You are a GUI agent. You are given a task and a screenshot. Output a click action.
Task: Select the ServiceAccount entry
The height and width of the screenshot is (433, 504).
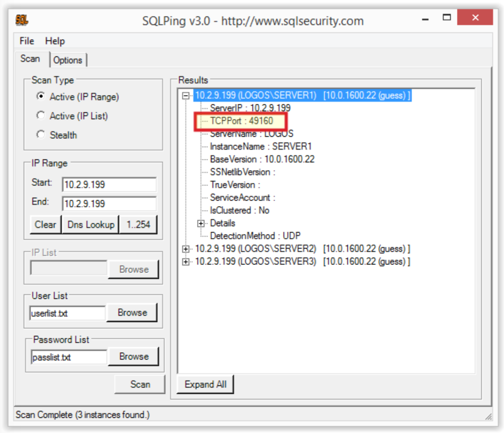click(x=242, y=198)
